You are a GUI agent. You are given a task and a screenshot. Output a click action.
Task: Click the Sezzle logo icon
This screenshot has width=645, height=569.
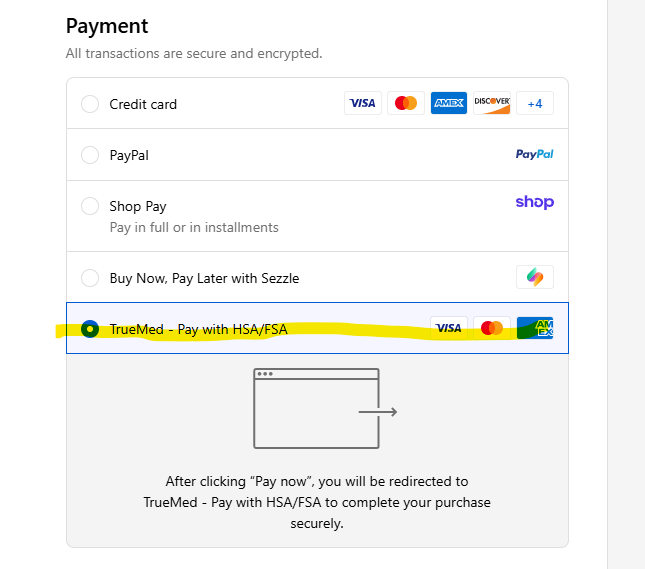pos(535,277)
